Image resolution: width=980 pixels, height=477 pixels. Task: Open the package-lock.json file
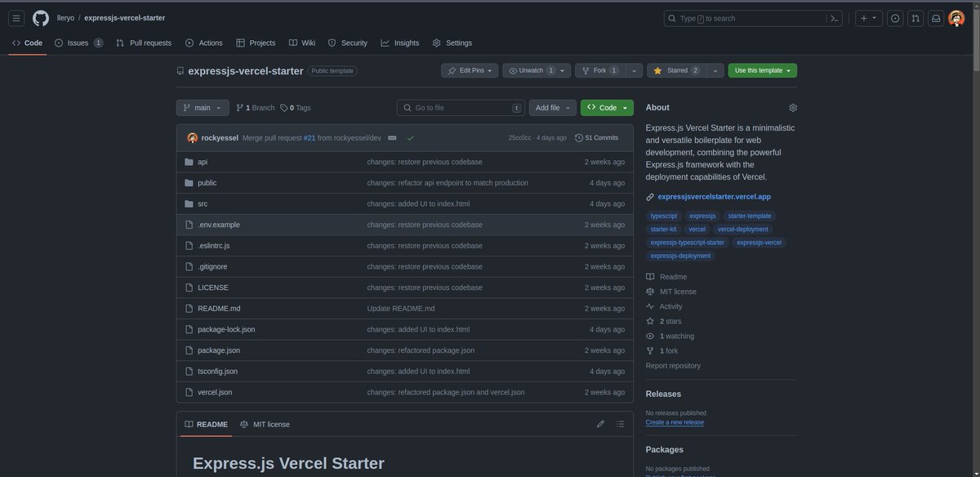[226, 329]
